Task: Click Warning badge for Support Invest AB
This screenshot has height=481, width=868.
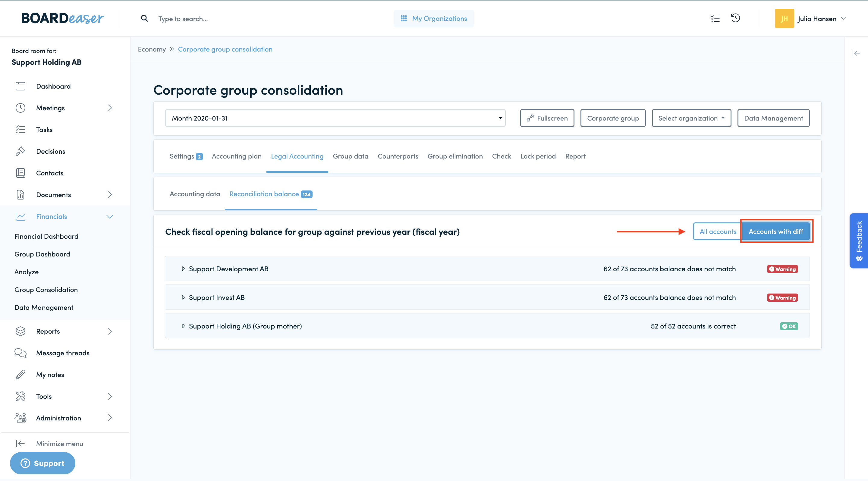Action: 782,297
